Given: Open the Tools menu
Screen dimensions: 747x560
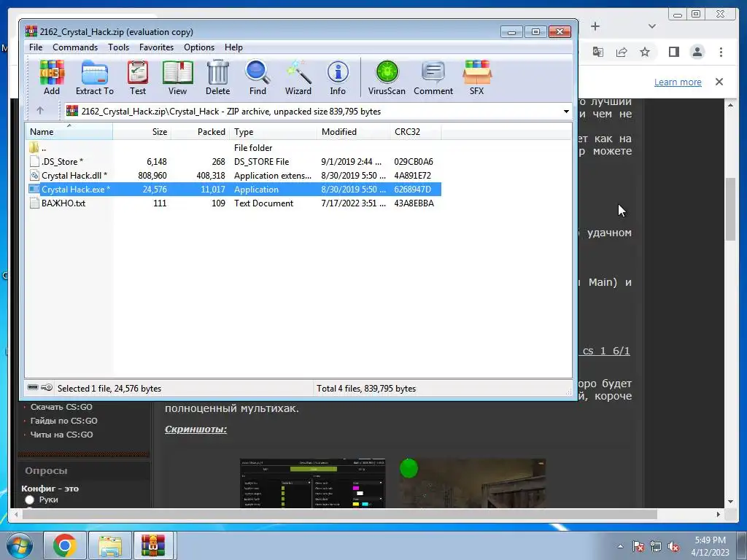Looking at the screenshot, I should pos(118,47).
